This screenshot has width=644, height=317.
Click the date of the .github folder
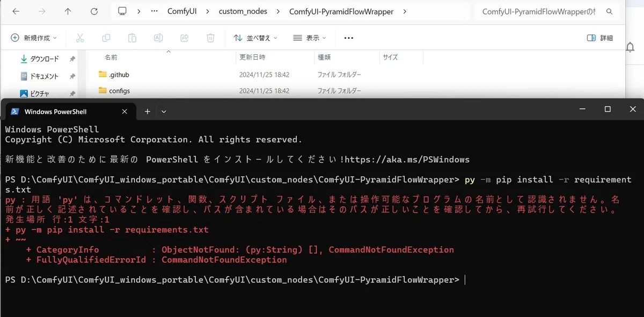264,75
